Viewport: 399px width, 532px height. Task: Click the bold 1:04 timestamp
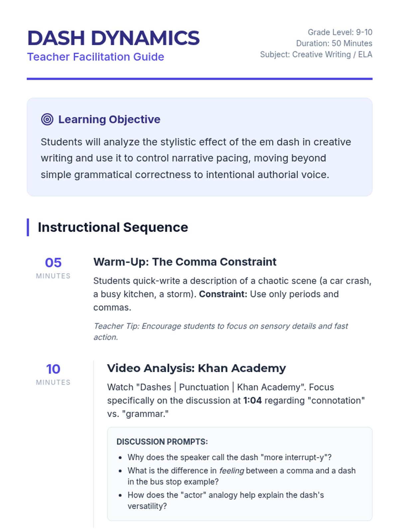click(x=252, y=401)
